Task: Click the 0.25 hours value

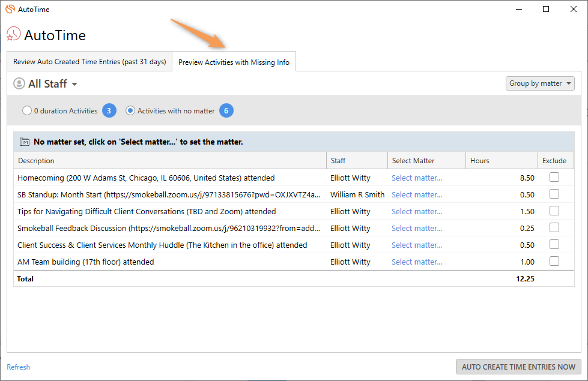Action: click(527, 229)
